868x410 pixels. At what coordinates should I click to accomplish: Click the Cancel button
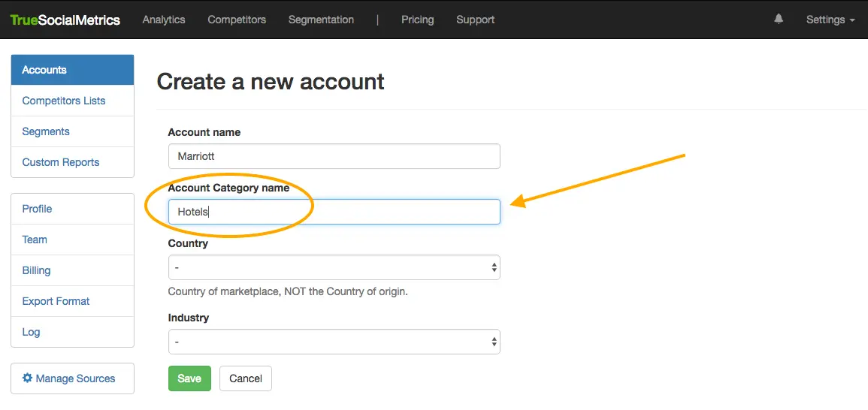coord(245,378)
